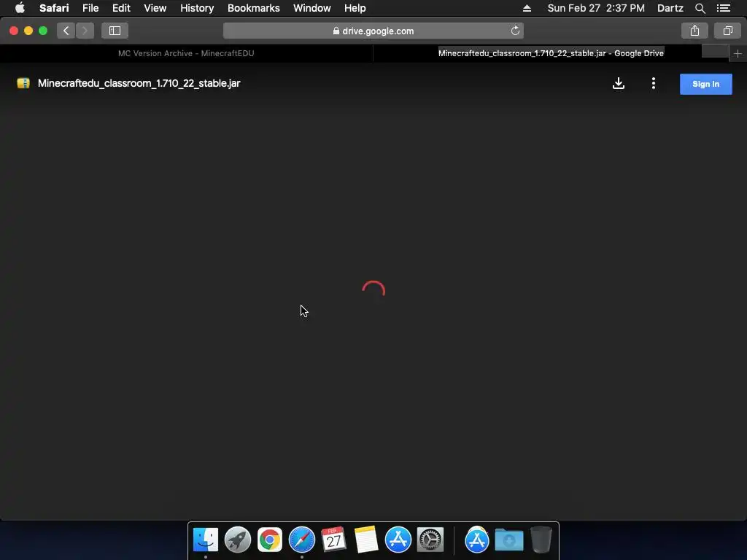Open the Bookmarks menu

click(x=253, y=8)
